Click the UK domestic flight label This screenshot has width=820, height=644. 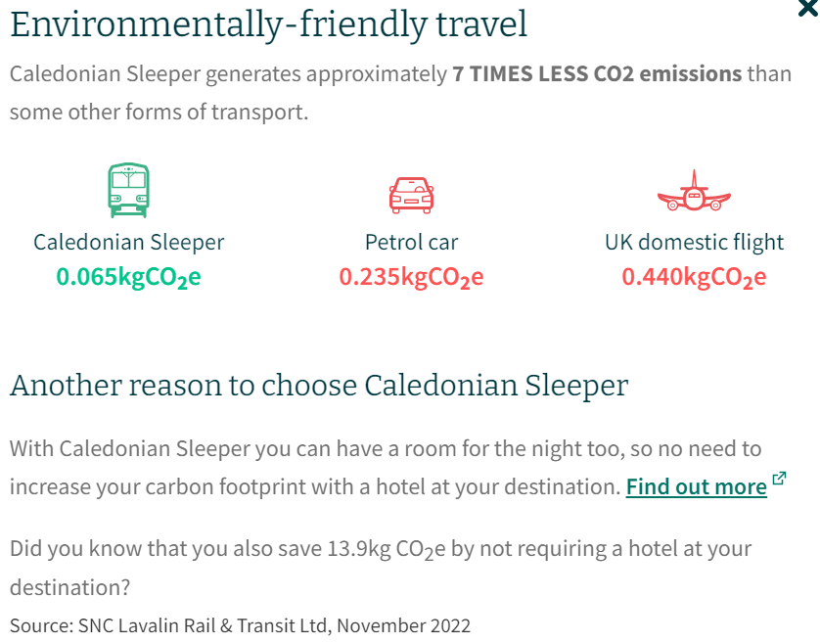click(x=694, y=242)
